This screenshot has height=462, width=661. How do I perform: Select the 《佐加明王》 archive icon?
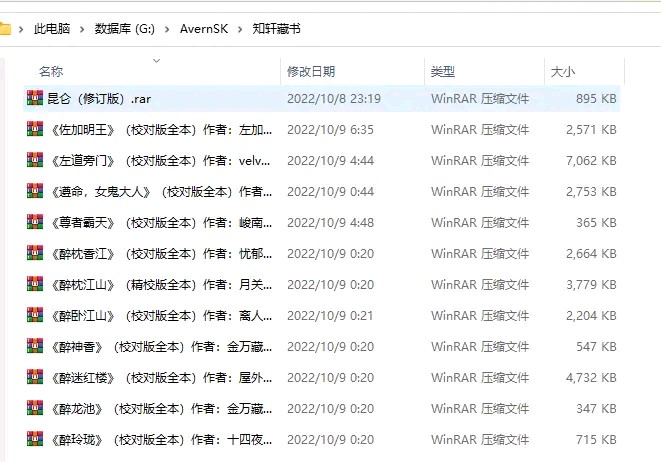point(35,130)
